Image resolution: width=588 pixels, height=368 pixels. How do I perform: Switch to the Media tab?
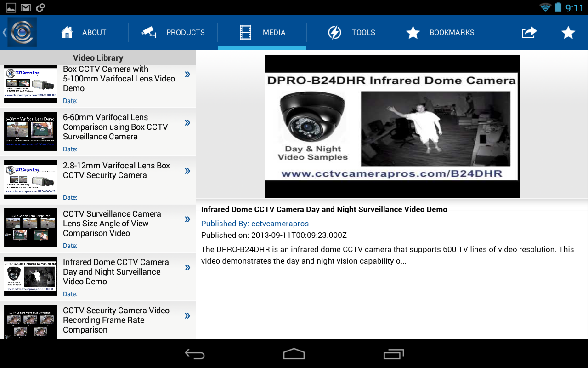point(262,32)
